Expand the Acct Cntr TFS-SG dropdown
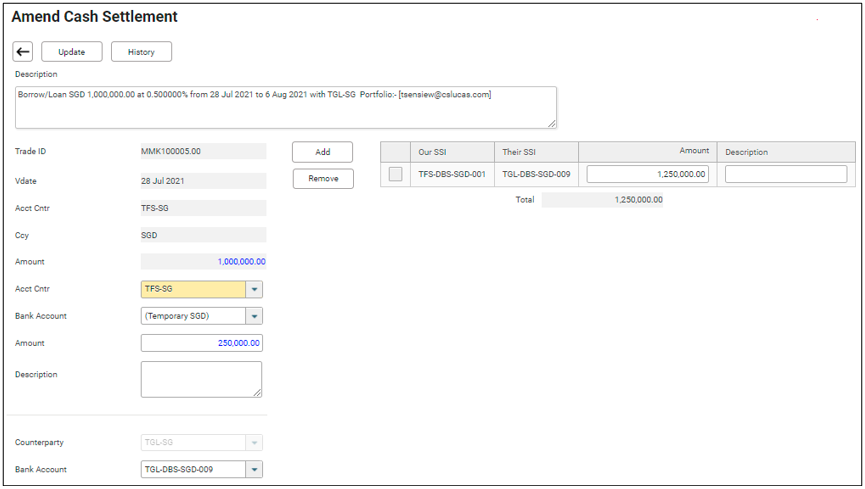Viewport: 865px width, 489px height. 254,289
